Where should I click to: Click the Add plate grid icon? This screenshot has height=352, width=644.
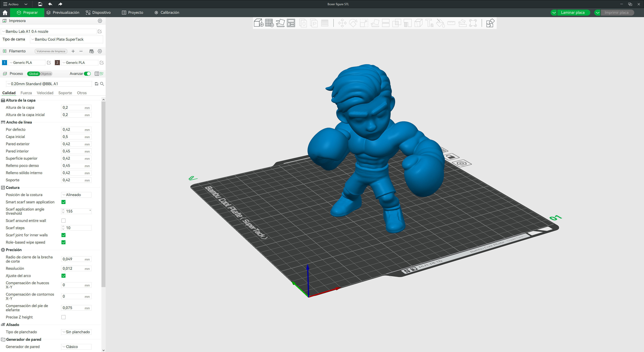click(x=270, y=23)
